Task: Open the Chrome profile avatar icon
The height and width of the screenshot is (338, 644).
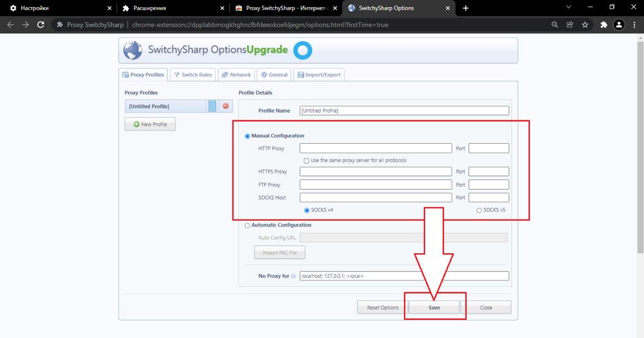Action: click(x=619, y=25)
